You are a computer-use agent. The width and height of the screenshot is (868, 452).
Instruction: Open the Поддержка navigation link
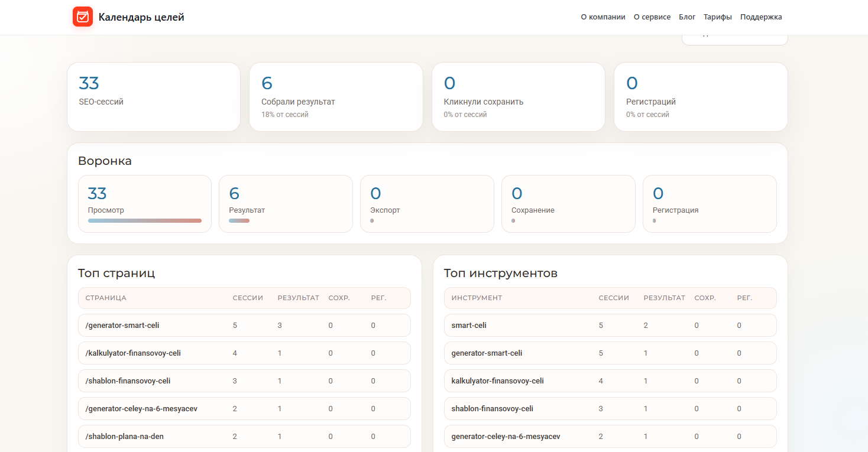761,17
